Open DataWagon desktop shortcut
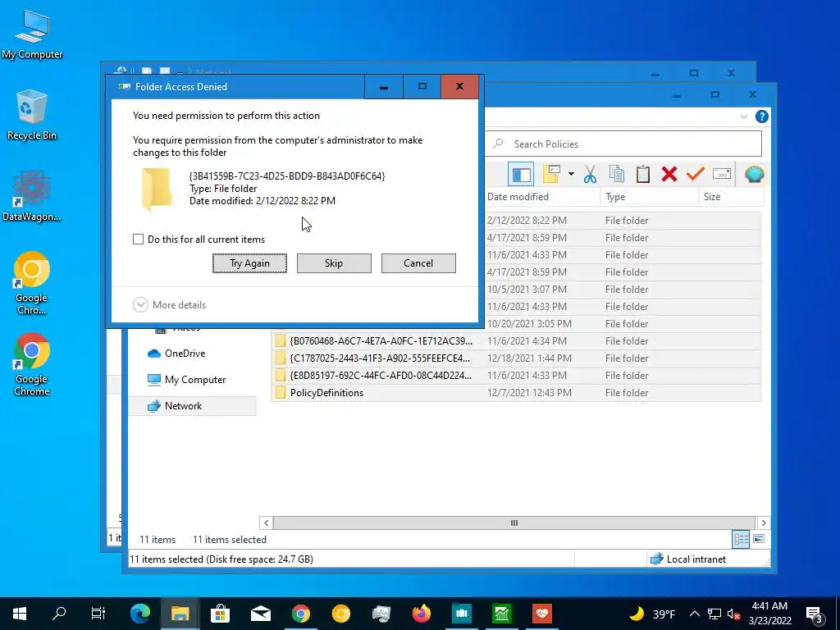 [32, 196]
